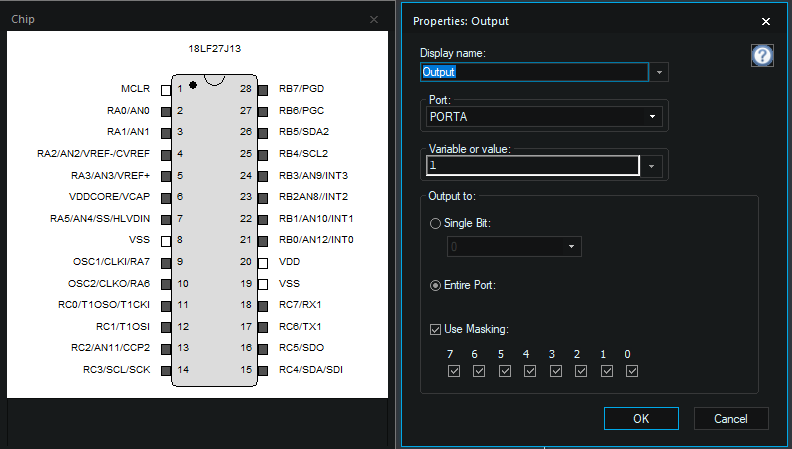Select pin 28 RB7/PGD square

pyautogui.click(x=263, y=90)
